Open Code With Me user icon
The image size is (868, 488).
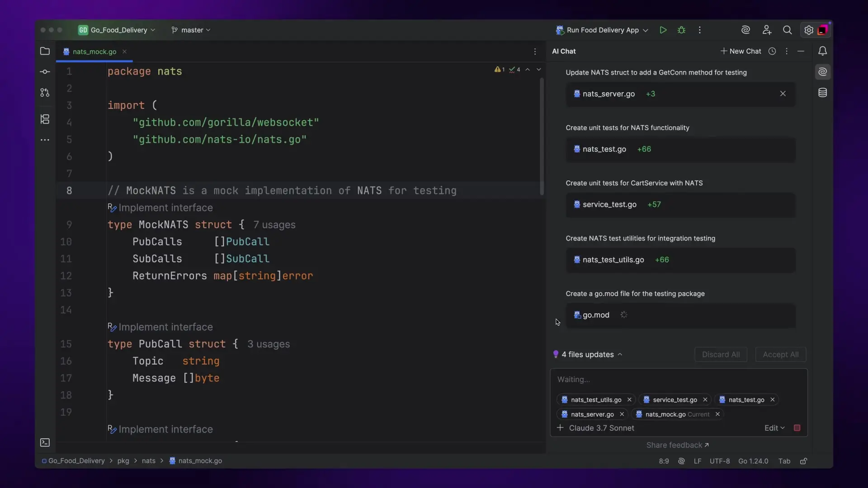point(767,30)
